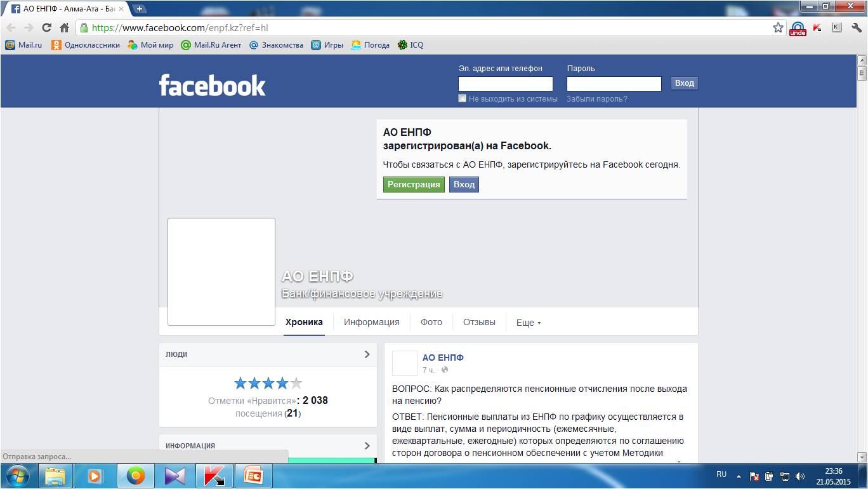Click the Вход button in the header

[684, 83]
